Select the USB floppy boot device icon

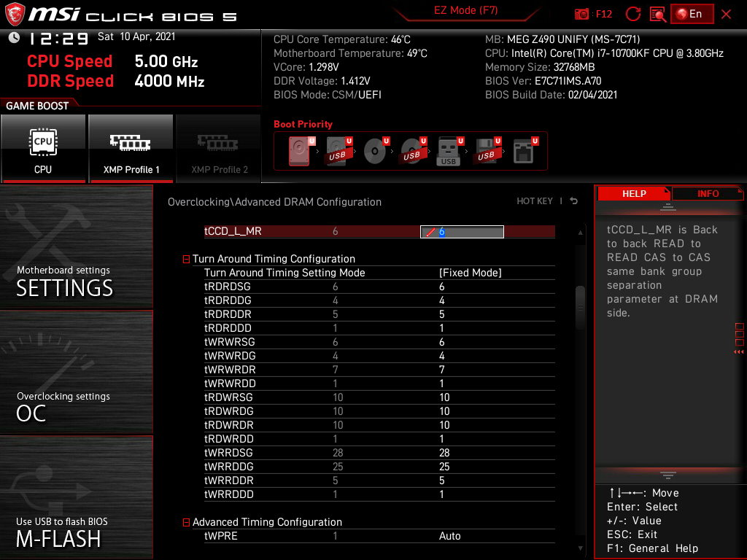click(x=487, y=151)
